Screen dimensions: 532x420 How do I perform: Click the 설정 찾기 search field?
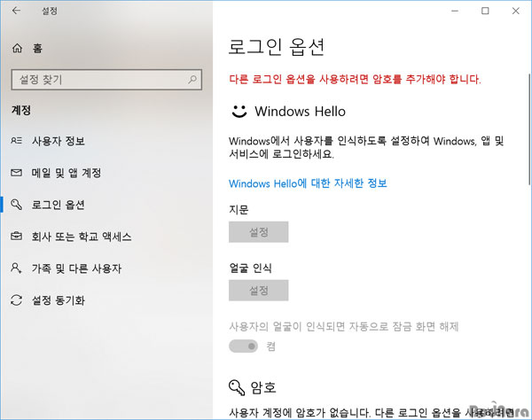(106, 80)
